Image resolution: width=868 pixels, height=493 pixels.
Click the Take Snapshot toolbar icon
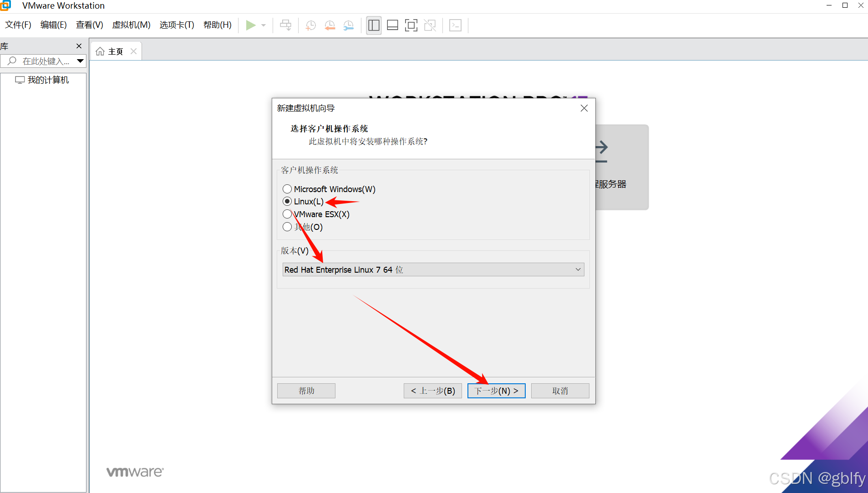coord(311,25)
